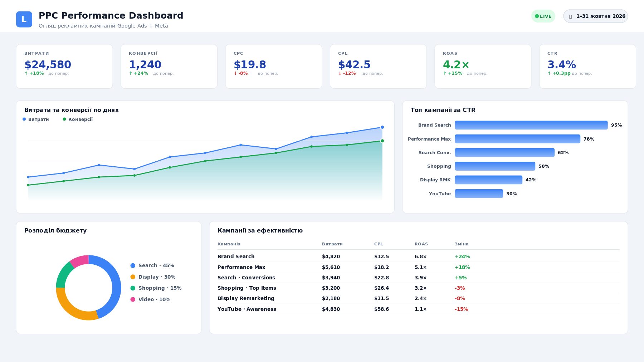This screenshot has height=362, width=644.
Task: Click the +0.3pp change under CTR
Action: [x=559, y=73]
